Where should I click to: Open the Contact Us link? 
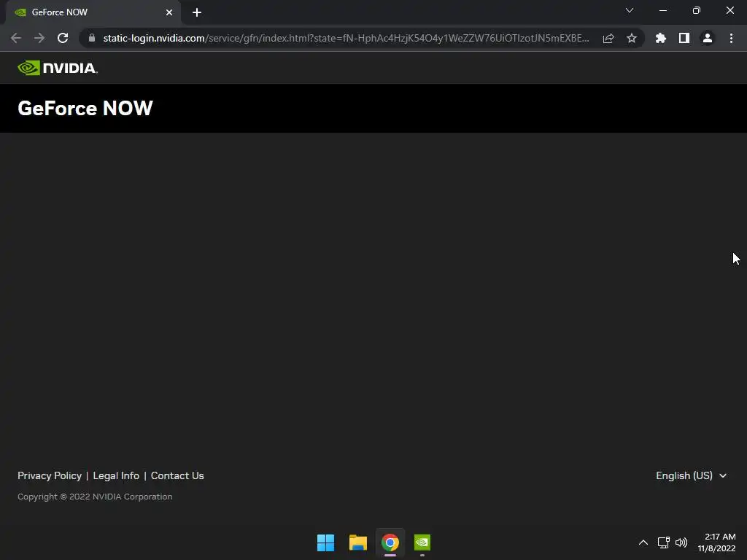tap(177, 475)
